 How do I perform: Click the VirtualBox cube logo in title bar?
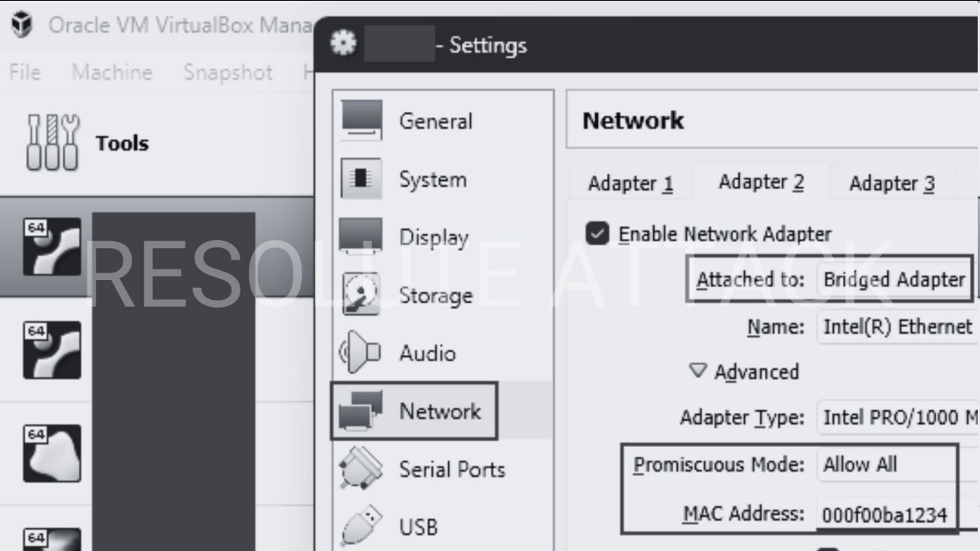point(21,25)
